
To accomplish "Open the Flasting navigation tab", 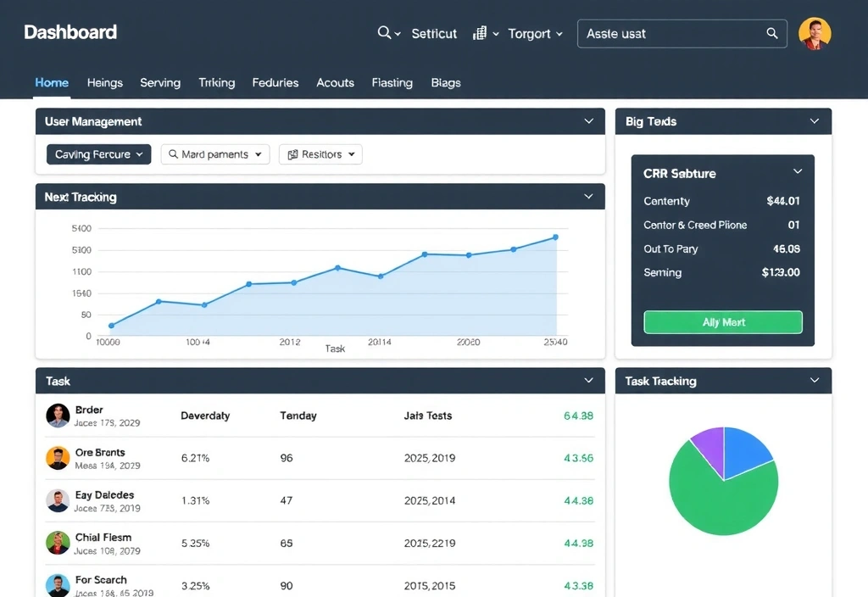I will (392, 82).
